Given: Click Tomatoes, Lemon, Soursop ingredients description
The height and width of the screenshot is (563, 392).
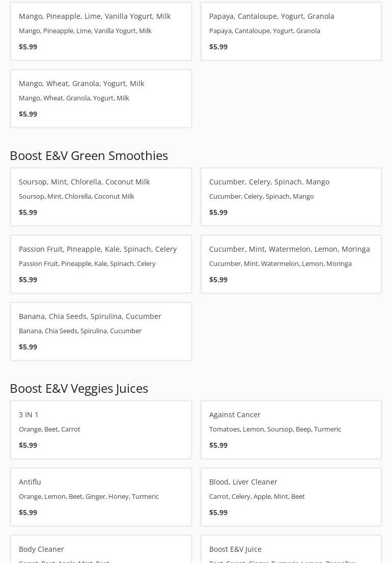Looking at the screenshot, I should [275, 430].
